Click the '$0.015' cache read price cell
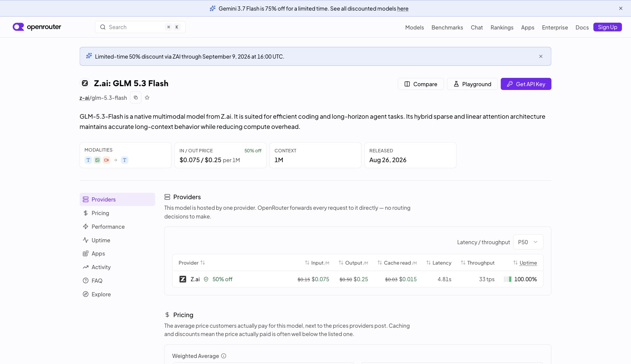This screenshot has width=631, height=364. click(408, 279)
